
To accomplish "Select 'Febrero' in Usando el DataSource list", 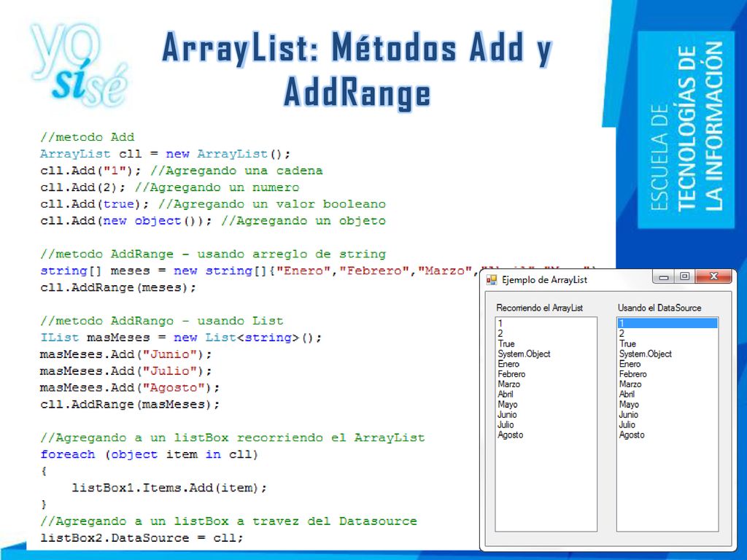I will click(x=632, y=374).
